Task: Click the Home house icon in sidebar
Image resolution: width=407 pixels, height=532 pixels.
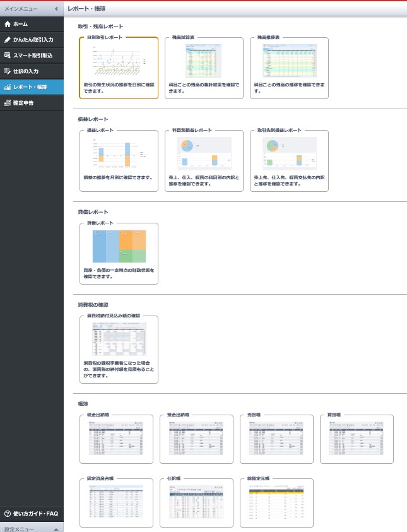Action: [x=8, y=24]
